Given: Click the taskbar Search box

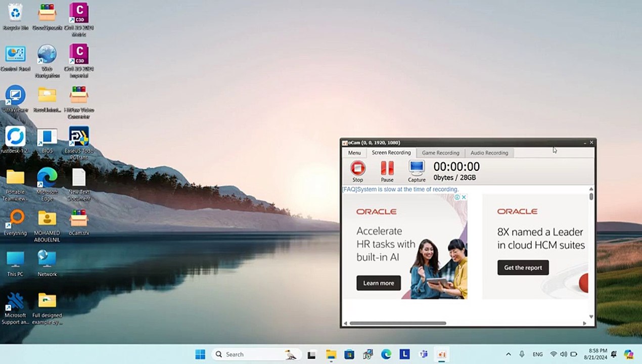Looking at the screenshot, I should [x=256, y=354].
